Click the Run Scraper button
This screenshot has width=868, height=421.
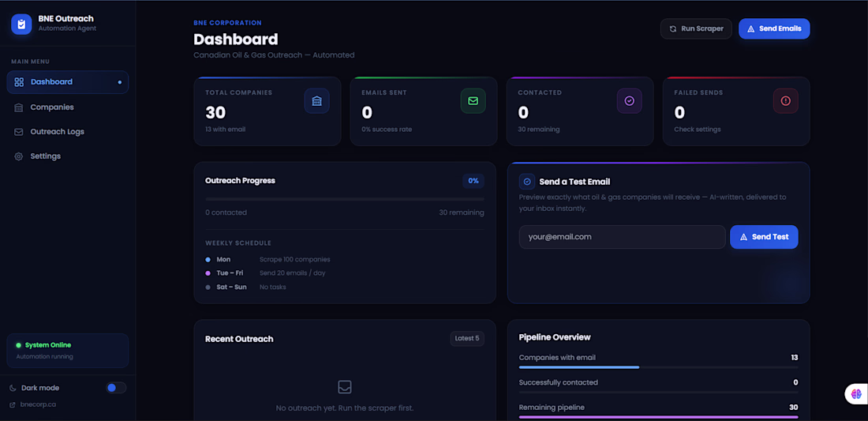coord(697,28)
